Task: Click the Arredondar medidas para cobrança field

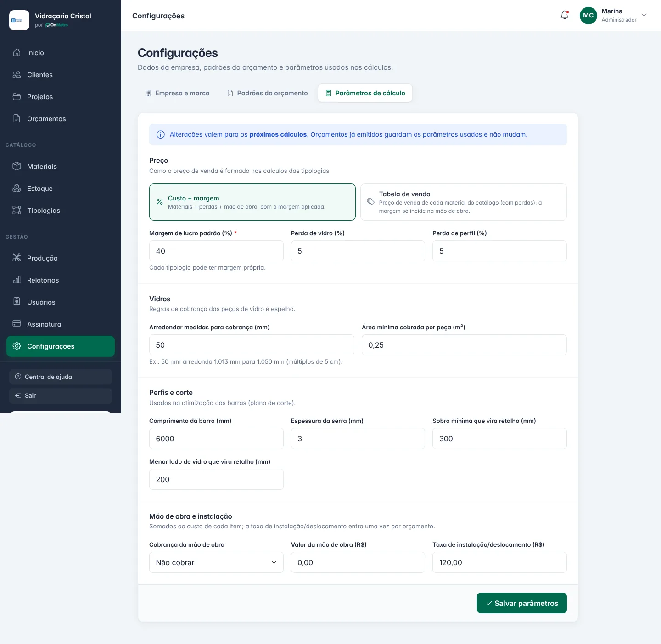Action: pyautogui.click(x=252, y=345)
